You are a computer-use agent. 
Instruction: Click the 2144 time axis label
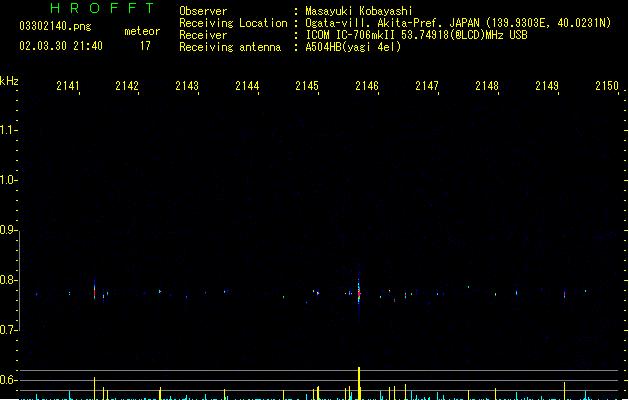pyautogui.click(x=247, y=86)
